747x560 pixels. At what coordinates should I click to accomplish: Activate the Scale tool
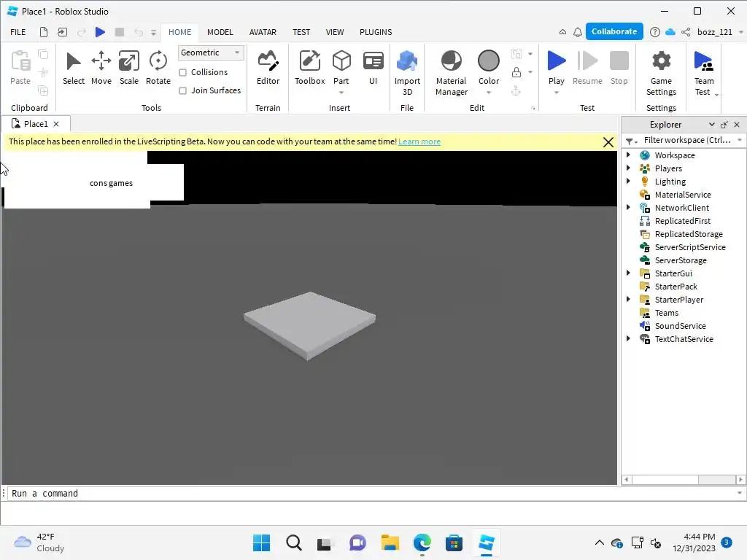pyautogui.click(x=128, y=68)
